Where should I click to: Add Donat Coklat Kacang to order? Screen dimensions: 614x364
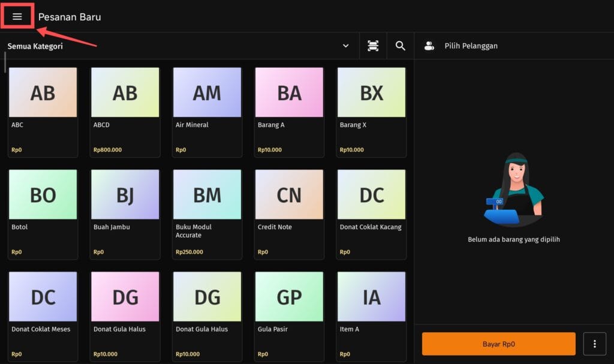(x=371, y=214)
